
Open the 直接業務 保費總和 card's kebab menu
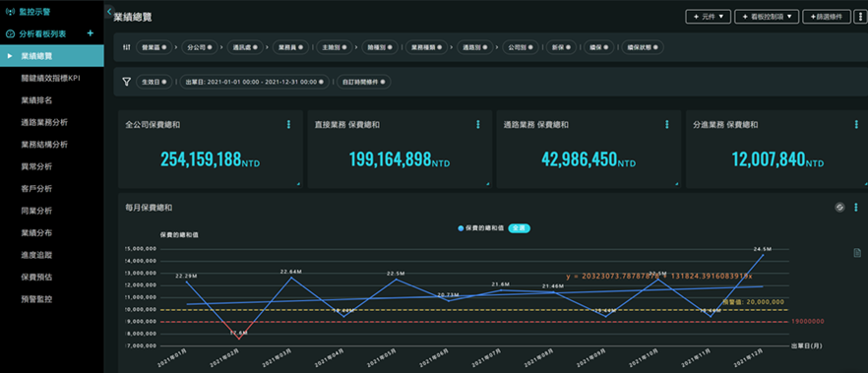(x=477, y=125)
